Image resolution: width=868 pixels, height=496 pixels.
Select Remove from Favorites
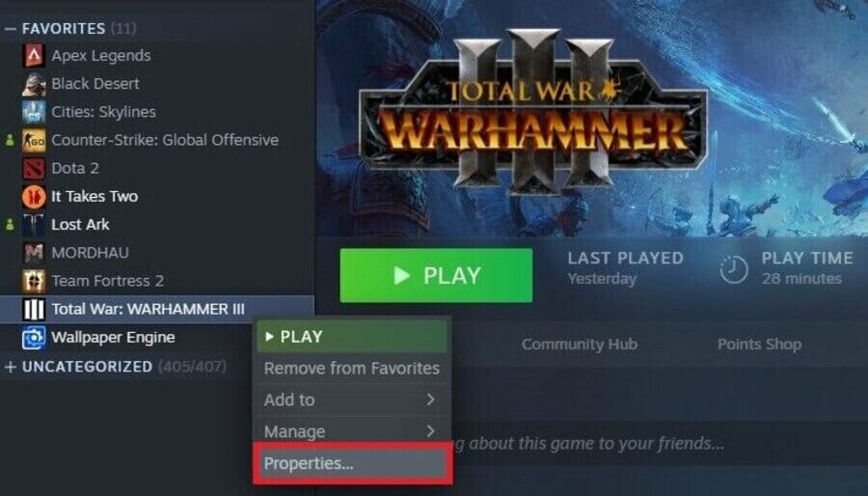coord(352,368)
